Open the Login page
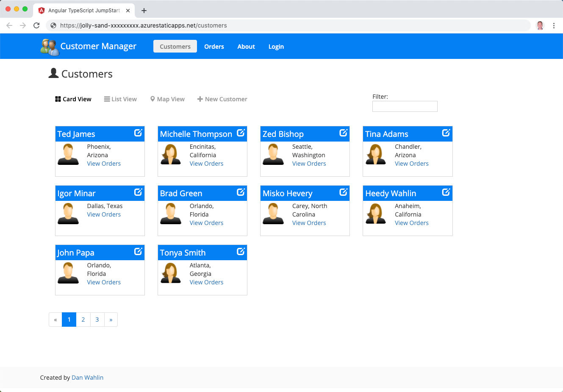Screen dimensions: 563x392 [276, 46]
